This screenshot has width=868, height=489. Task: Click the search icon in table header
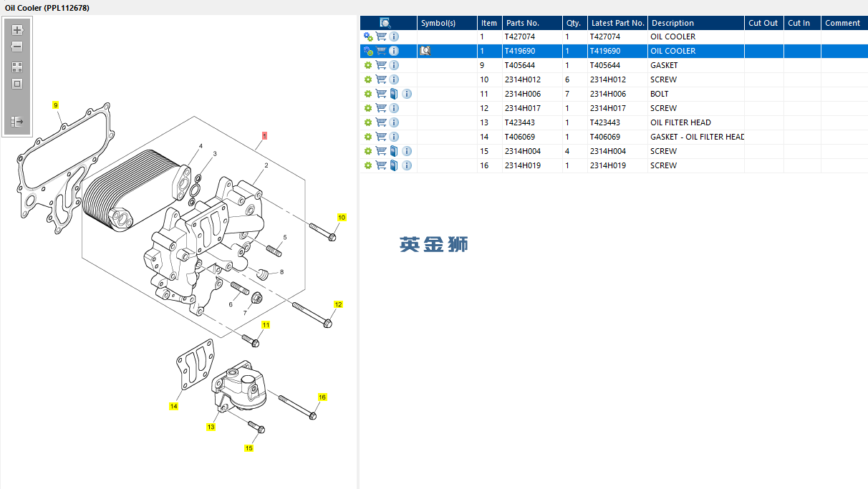[385, 23]
